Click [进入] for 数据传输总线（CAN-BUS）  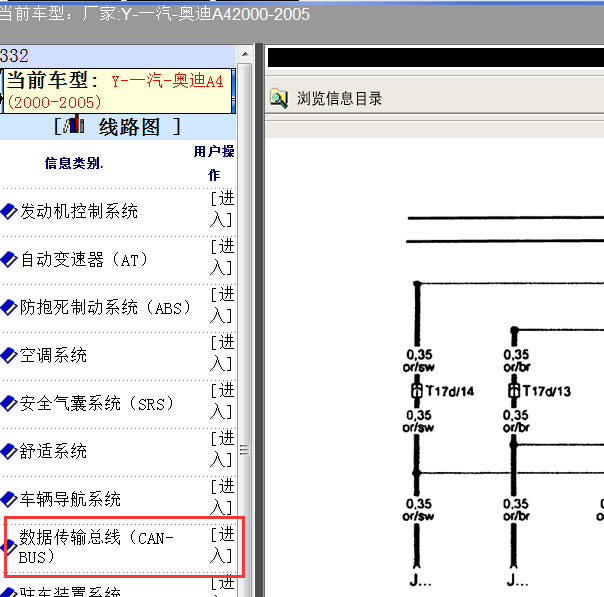(222, 545)
